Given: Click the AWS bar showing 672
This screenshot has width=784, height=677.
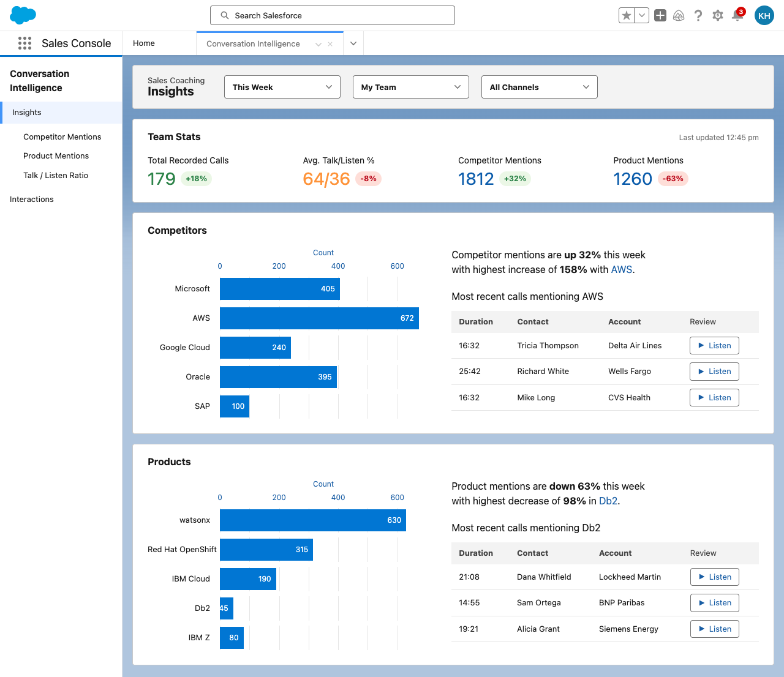Looking at the screenshot, I should [x=319, y=318].
